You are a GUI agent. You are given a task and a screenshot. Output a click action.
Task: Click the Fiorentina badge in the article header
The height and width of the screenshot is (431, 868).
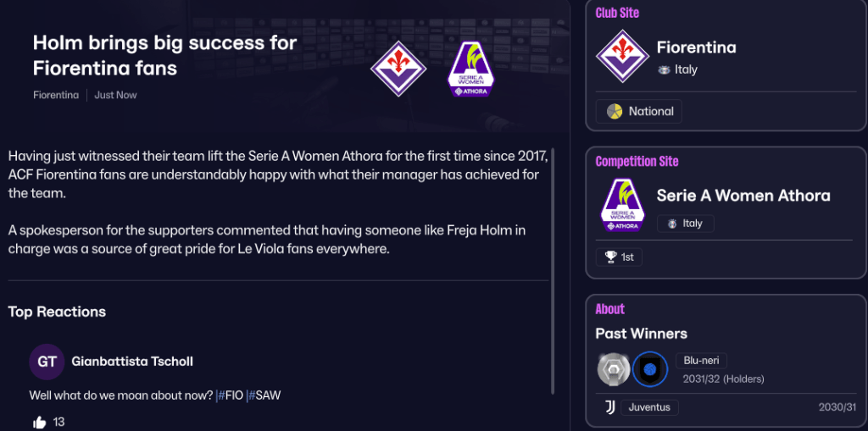398,69
